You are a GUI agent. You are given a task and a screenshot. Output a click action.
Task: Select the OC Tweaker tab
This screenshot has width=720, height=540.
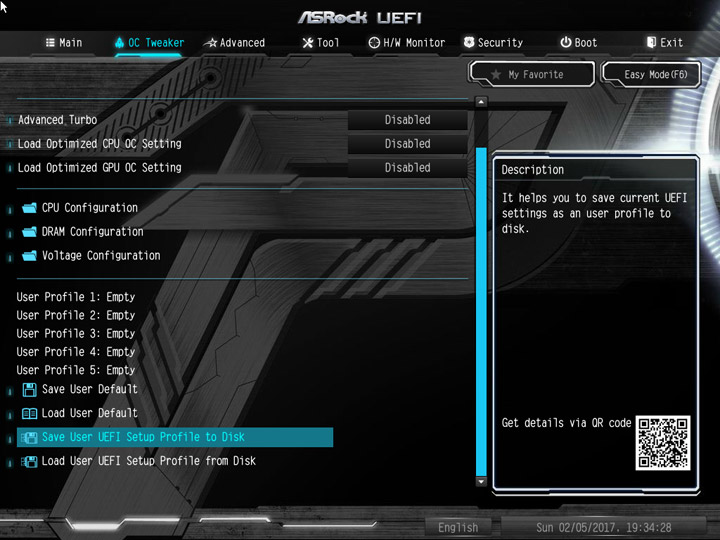coord(149,43)
